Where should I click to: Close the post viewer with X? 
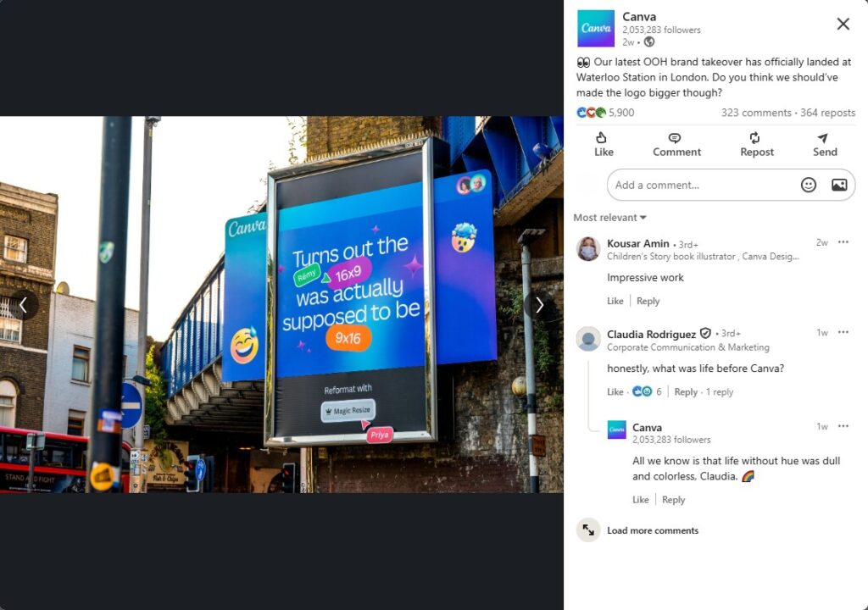pyautogui.click(x=843, y=24)
